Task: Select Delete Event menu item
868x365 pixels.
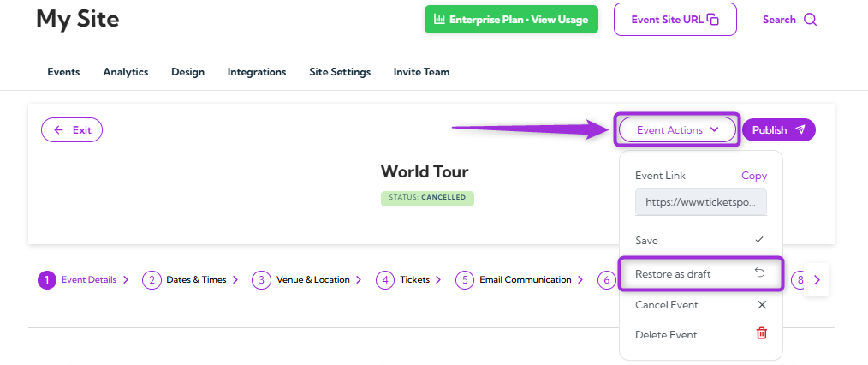Action: click(700, 335)
